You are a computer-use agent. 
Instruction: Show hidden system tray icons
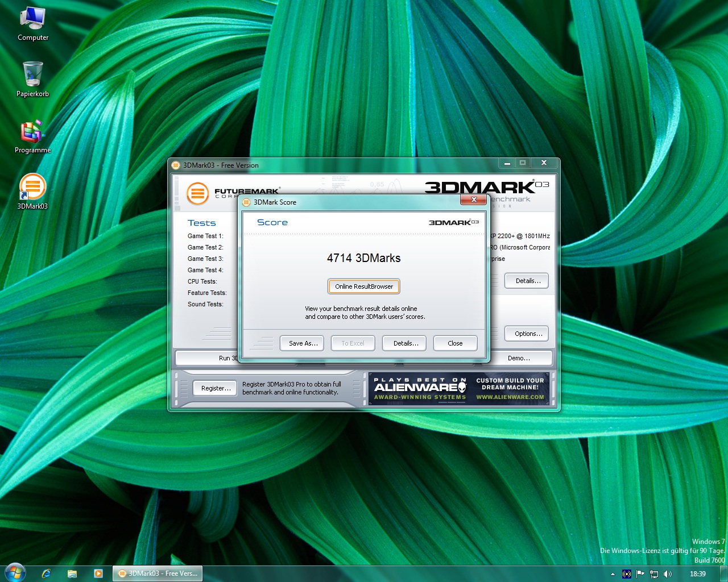(x=613, y=574)
